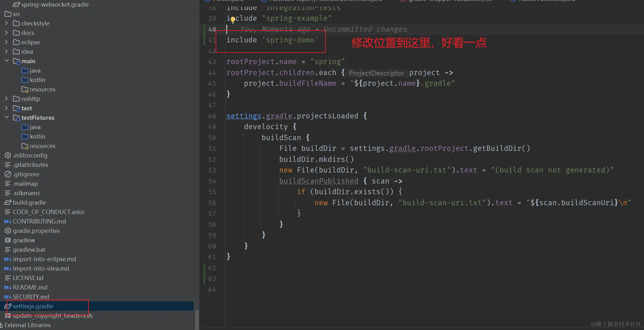The height and width of the screenshot is (330, 644).
Task: Click the underlined 'gradle' reference on line 48
Action: 279,116
